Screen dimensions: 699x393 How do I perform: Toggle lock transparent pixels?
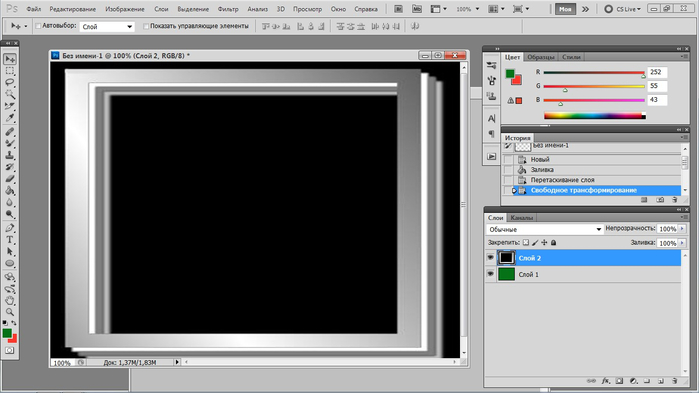pos(526,242)
